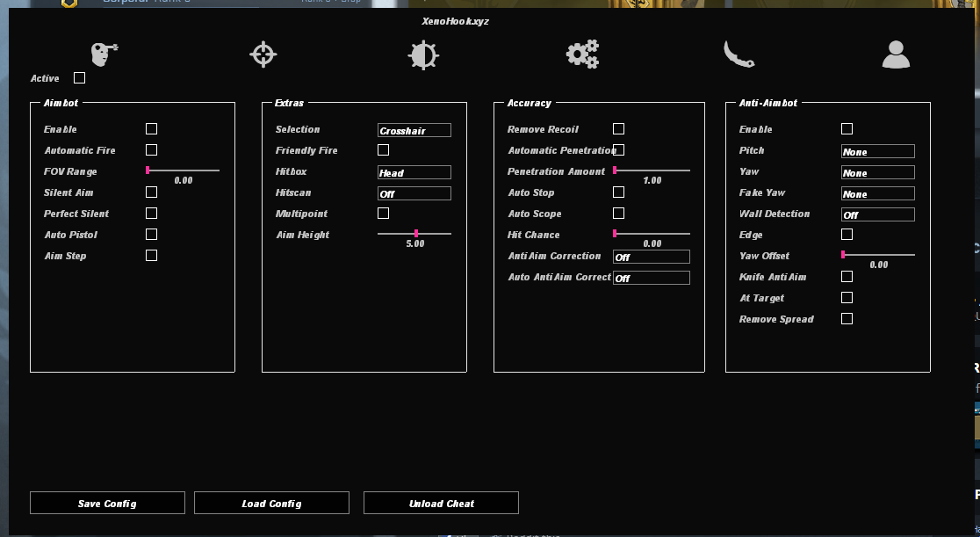Toggle Automatic Fire checkbox

click(x=151, y=149)
